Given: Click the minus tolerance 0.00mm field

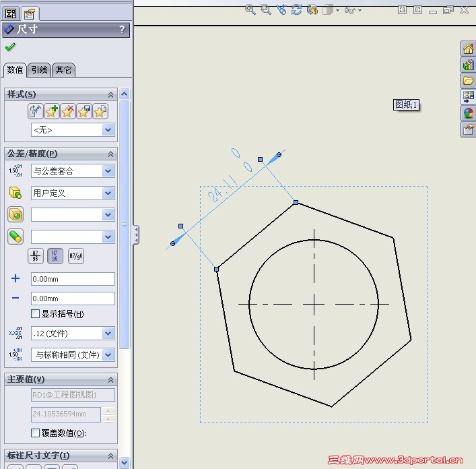Looking at the screenshot, I should tap(73, 299).
